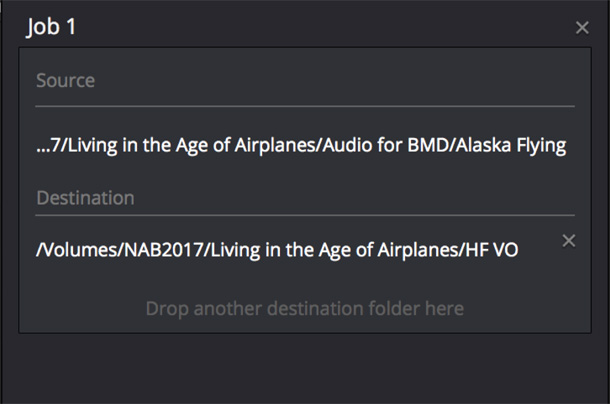Select the Source path entry
The width and height of the screenshot is (610, 404).
tap(300, 146)
